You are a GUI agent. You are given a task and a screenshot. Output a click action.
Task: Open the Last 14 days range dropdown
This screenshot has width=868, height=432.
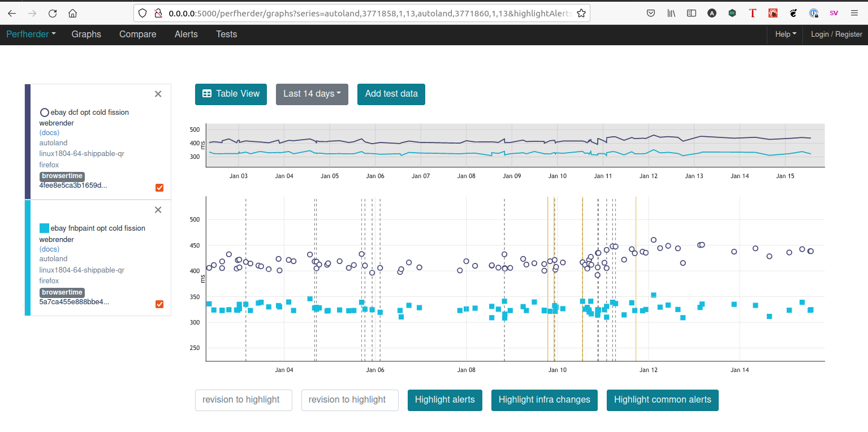(x=312, y=94)
